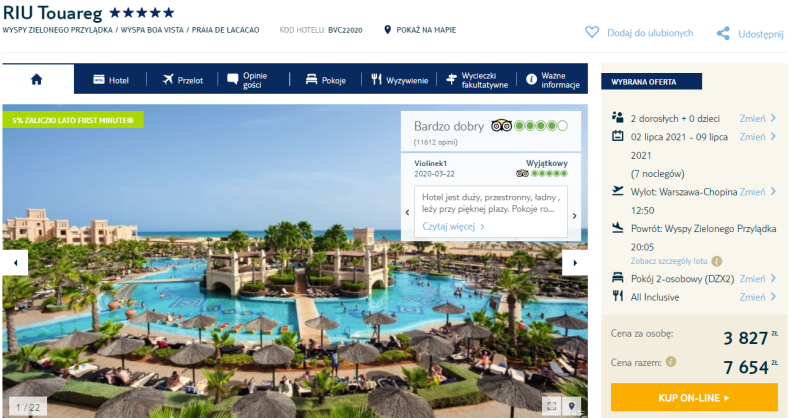The image size is (790, 418).
Task: Open the Opinie gości tab
Action: pos(247,80)
